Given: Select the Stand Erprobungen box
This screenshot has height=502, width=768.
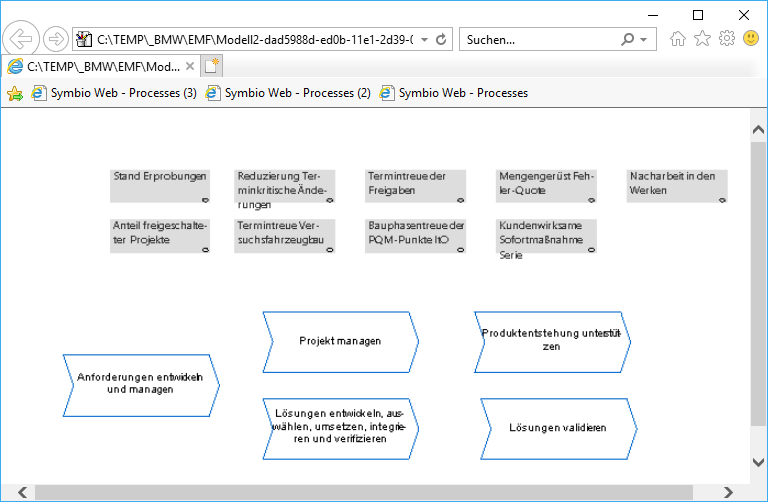Looking at the screenshot, I should pos(160,186).
